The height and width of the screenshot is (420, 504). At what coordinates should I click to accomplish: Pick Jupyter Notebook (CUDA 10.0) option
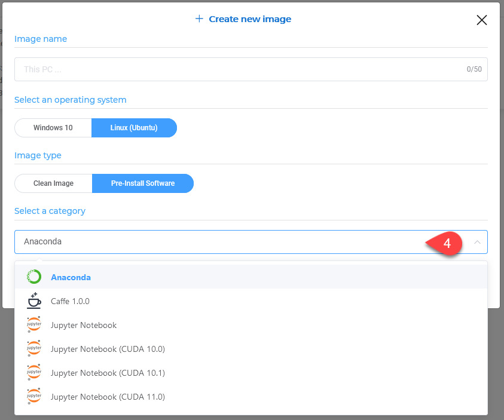point(251,349)
